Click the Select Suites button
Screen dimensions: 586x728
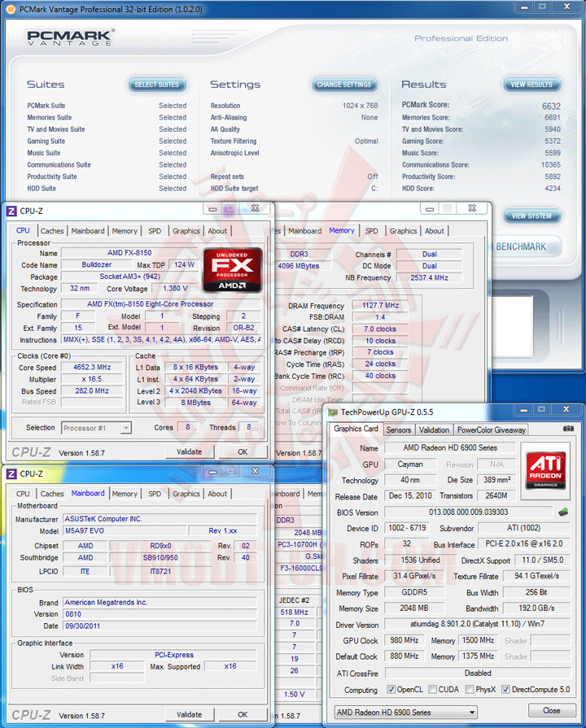157,85
